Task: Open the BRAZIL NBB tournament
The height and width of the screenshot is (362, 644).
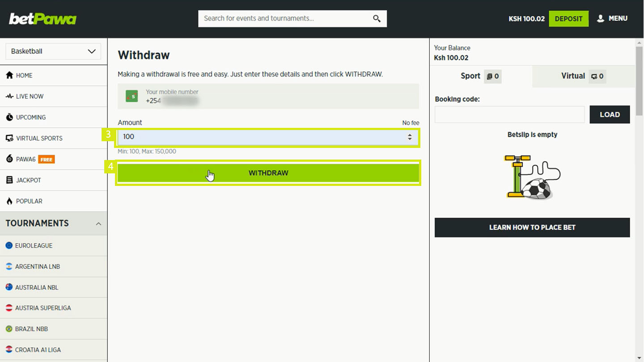Action: [54, 329]
